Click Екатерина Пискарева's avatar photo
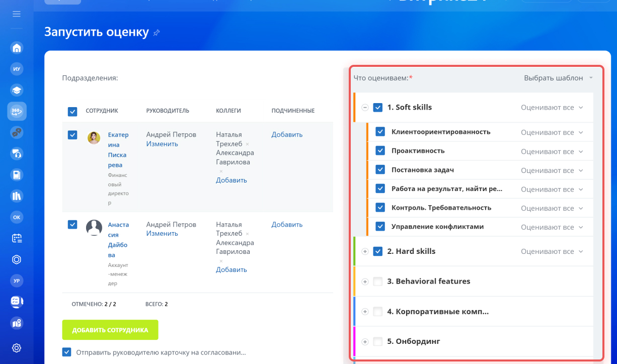 94,138
